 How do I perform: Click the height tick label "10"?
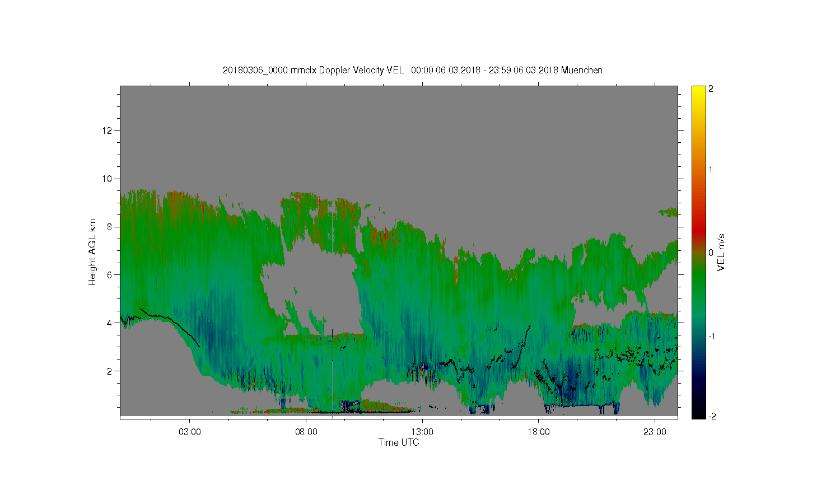[x=108, y=179]
